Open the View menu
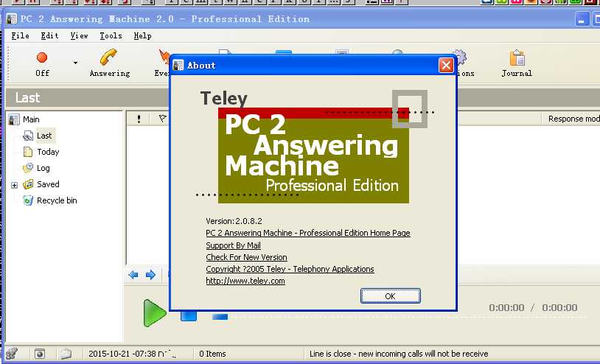 79,36
